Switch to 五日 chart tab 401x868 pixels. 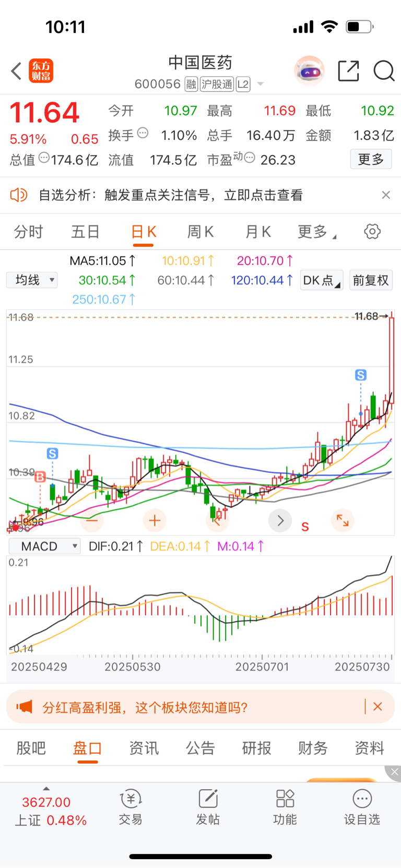(85, 232)
